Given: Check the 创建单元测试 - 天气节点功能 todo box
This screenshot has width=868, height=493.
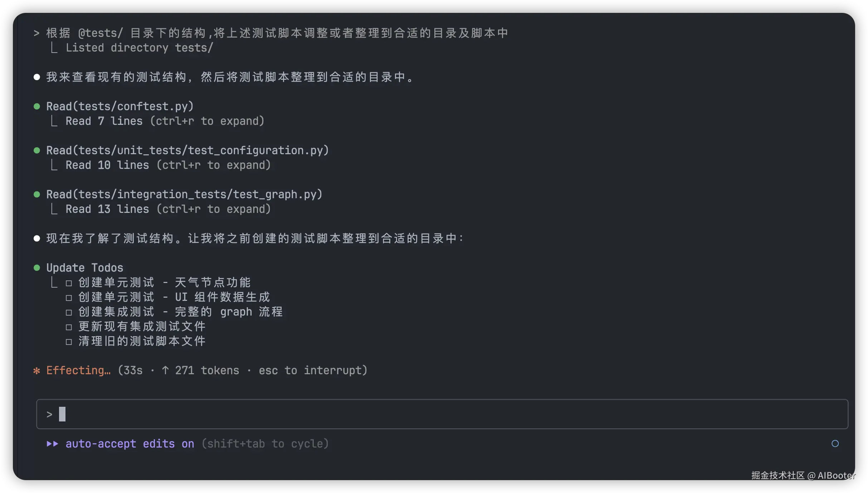Looking at the screenshot, I should [x=69, y=283].
